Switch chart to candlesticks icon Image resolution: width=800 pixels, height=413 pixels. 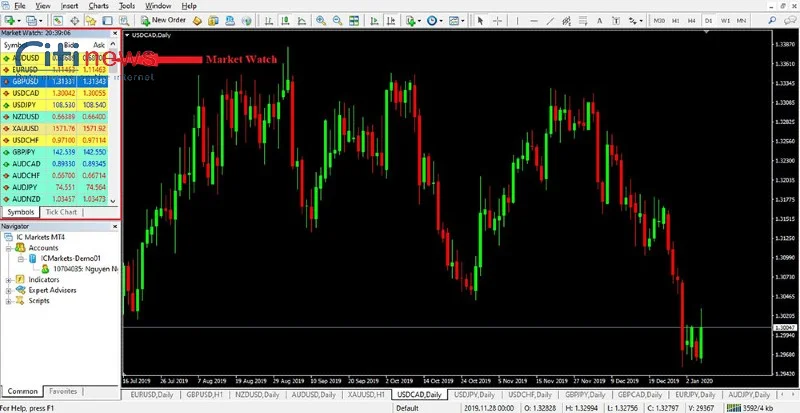285,20
